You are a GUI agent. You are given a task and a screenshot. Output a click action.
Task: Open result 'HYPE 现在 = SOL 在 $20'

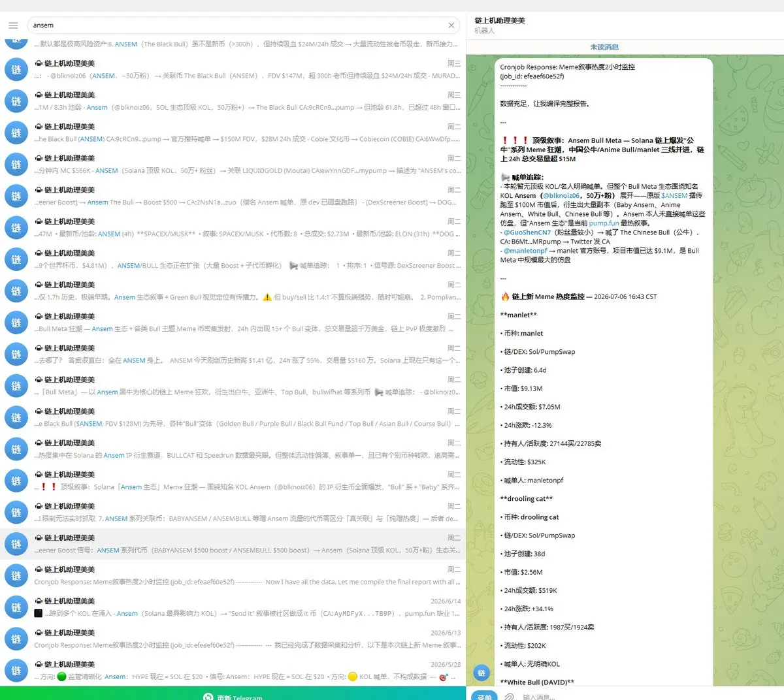(x=233, y=671)
